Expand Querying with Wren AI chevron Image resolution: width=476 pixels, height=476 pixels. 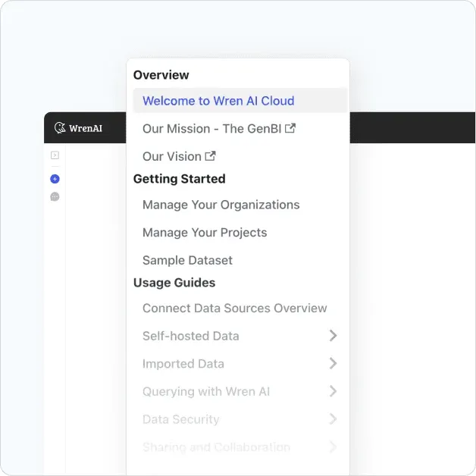pyautogui.click(x=333, y=392)
